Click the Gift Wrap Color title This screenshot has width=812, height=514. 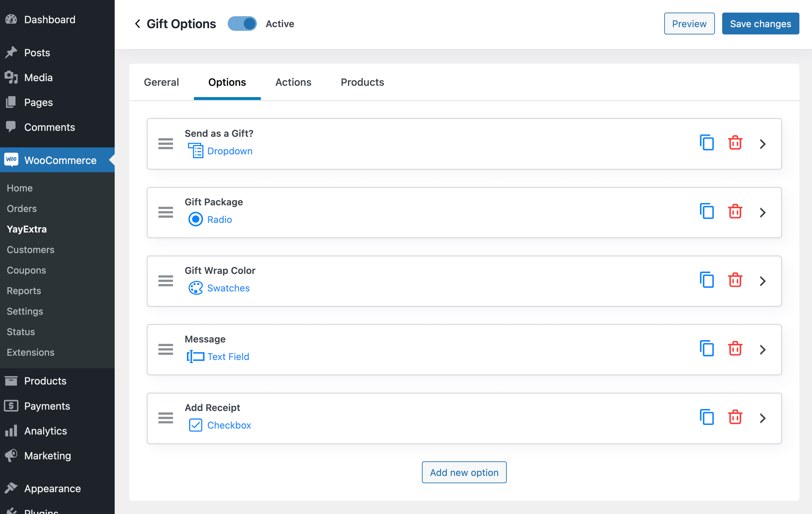point(220,271)
